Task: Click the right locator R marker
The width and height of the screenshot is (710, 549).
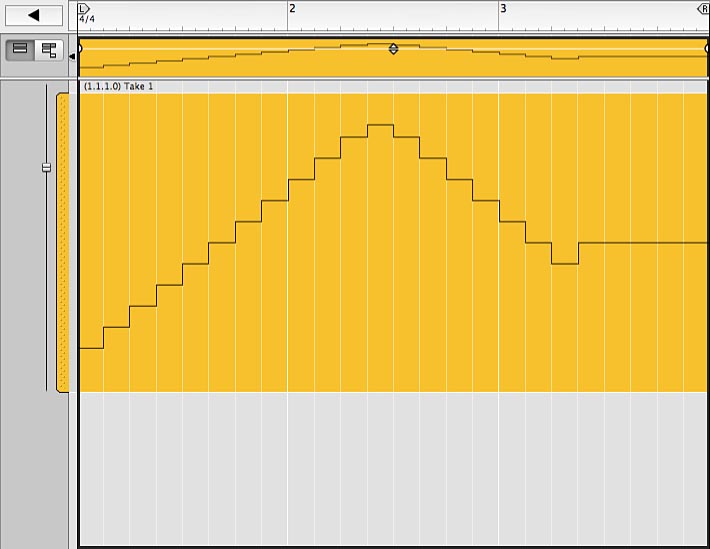Action: [x=702, y=8]
